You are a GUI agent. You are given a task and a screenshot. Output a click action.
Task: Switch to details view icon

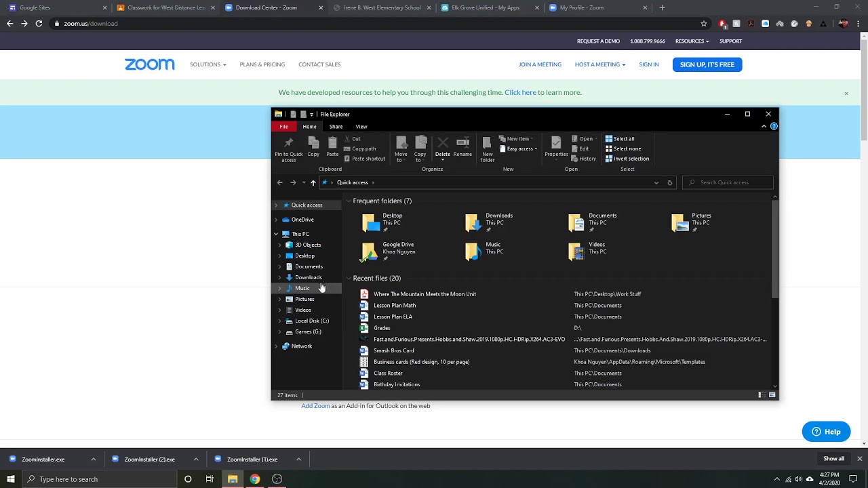pyautogui.click(x=761, y=395)
